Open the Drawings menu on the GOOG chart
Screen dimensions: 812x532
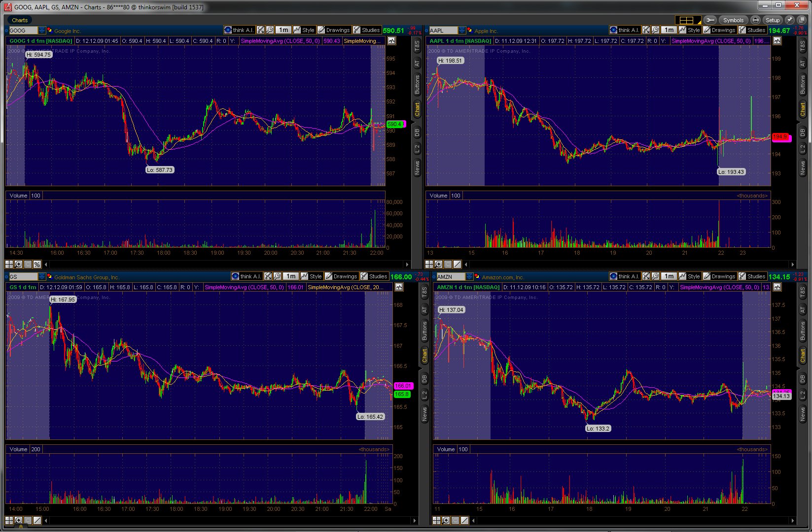[334, 30]
